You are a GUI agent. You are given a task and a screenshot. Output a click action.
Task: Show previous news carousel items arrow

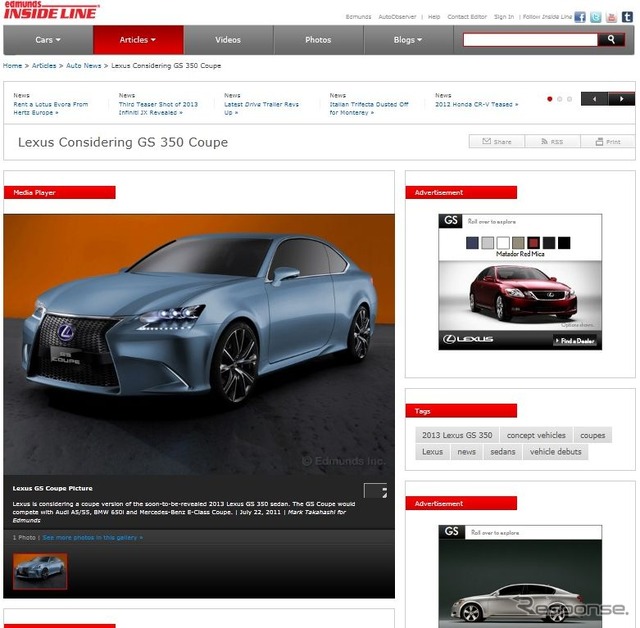point(594,99)
